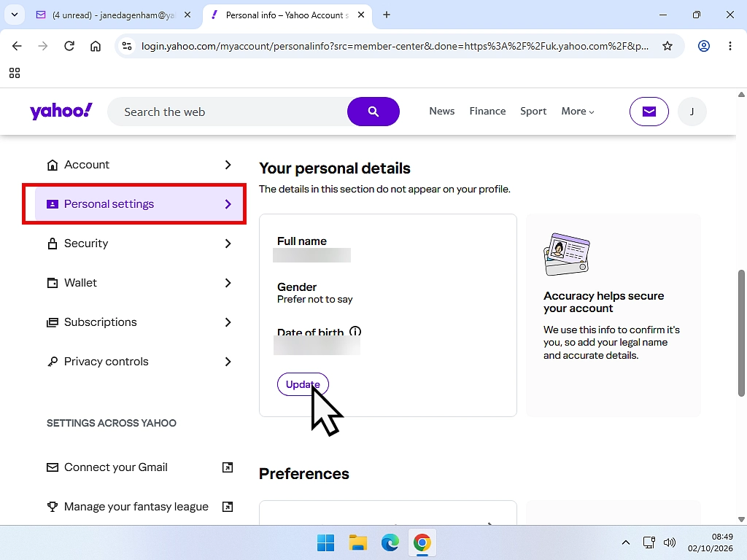Expand the Subscriptions chevron

pos(228,322)
